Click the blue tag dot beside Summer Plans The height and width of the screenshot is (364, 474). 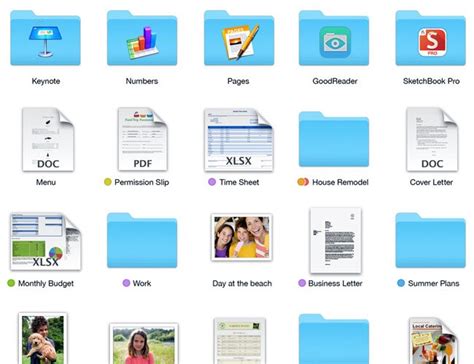click(x=401, y=283)
